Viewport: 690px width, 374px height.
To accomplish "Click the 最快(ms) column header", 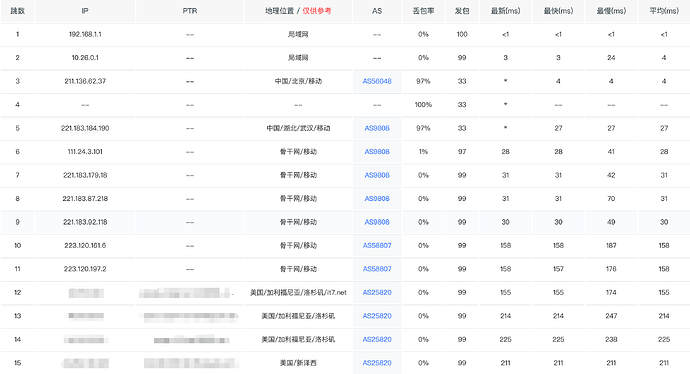I will [558, 11].
